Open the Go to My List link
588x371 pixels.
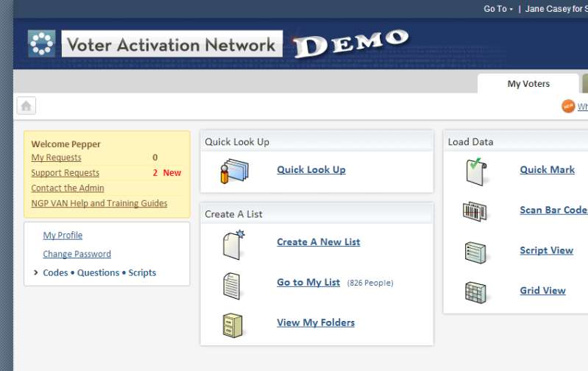click(308, 282)
